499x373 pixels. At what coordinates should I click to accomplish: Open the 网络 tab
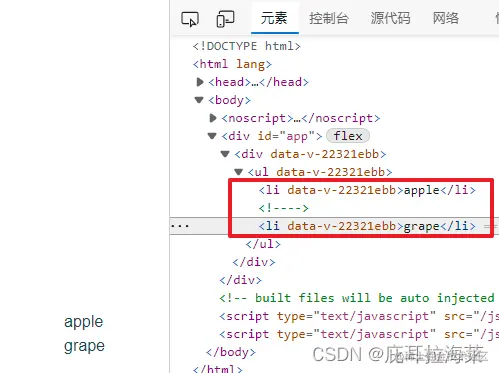pyautogui.click(x=446, y=18)
